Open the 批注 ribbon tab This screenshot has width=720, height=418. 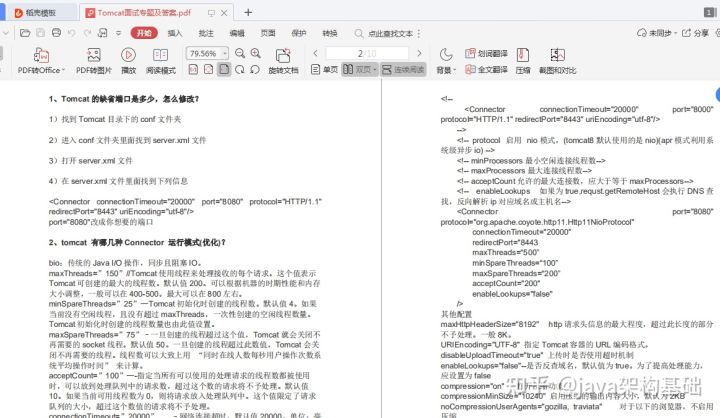(x=206, y=33)
